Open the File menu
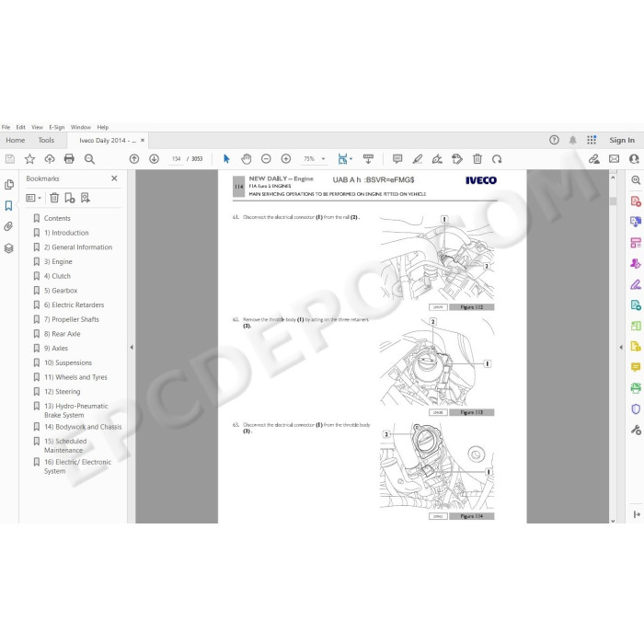The height and width of the screenshot is (644, 644). point(6,127)
